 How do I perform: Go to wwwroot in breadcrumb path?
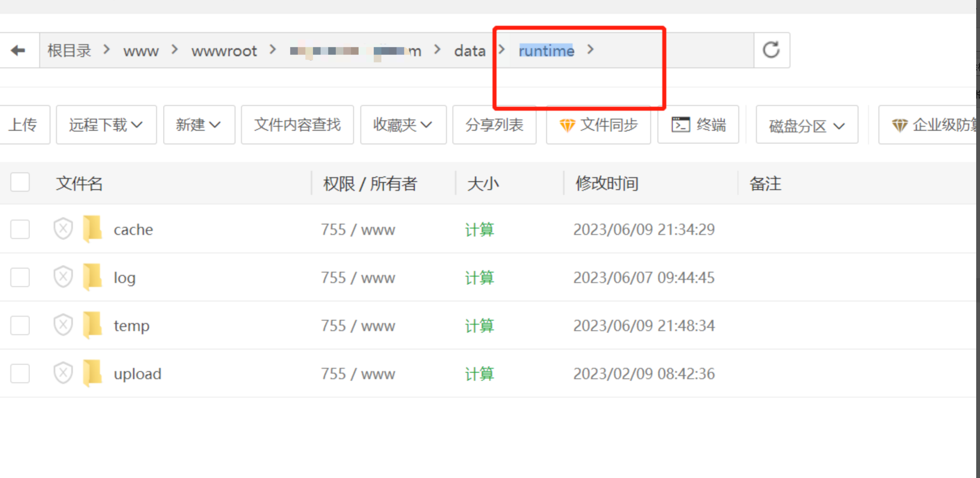[x=224, y=51]
